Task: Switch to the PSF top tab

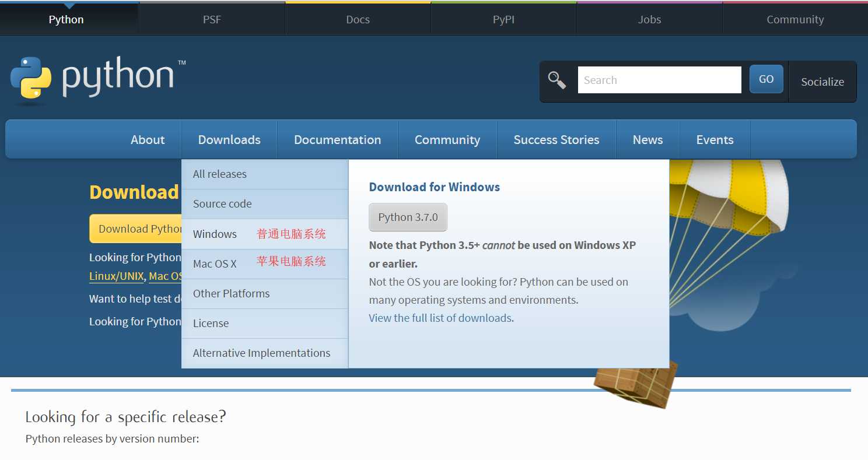Action: (212, 19)
